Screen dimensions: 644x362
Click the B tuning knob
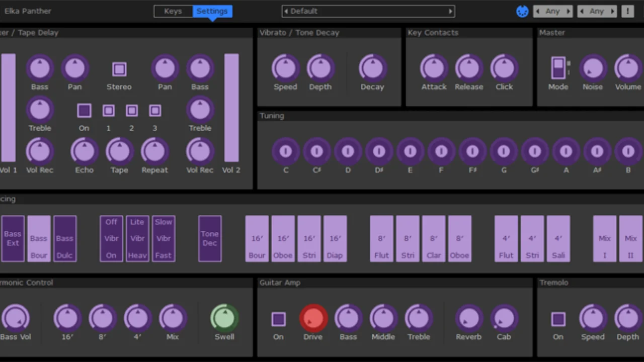pos(628,151)
